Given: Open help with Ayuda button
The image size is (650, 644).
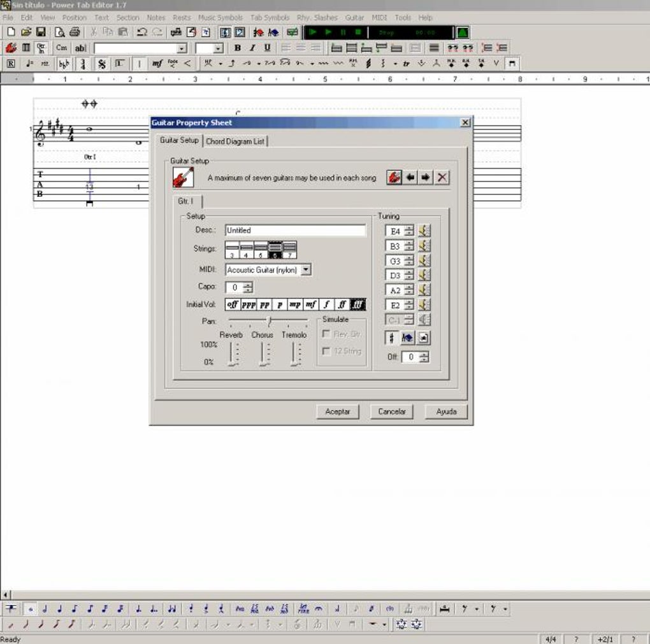Looking at the screenshot, I should pos(446,411).
